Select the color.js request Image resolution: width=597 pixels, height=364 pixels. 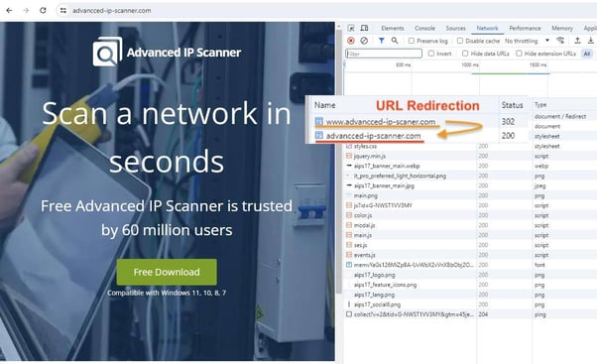pyautogui.click(x=363, y=215)
